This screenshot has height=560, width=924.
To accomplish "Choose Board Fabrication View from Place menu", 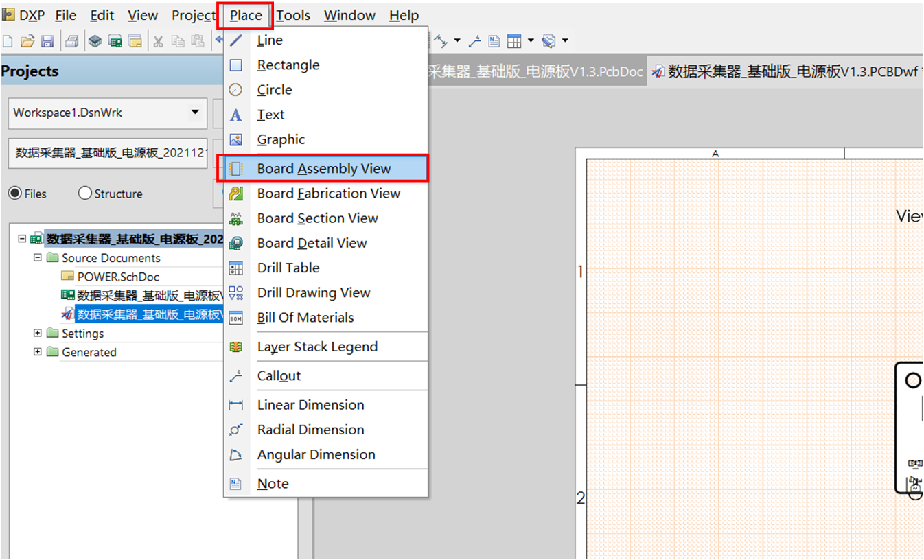I will [x=326, y=194].
